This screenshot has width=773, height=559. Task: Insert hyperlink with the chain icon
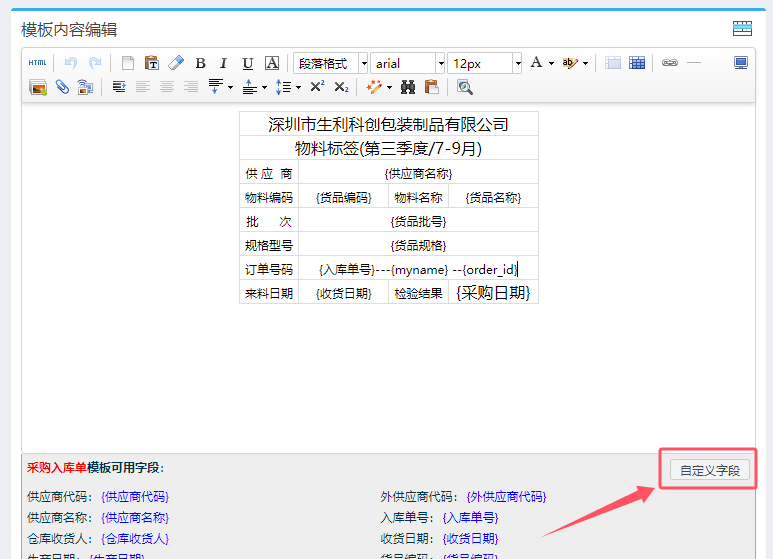(x=669, y=63)
